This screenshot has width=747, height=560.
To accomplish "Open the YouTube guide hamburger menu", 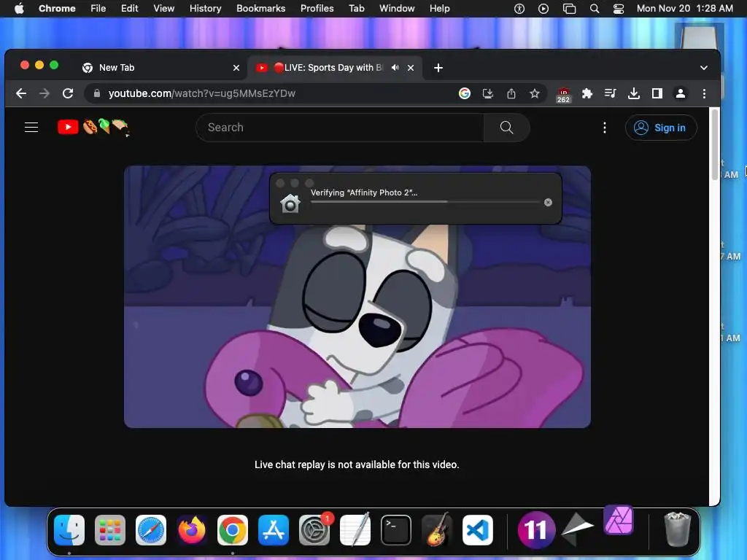I will click(x=31, y=127).
